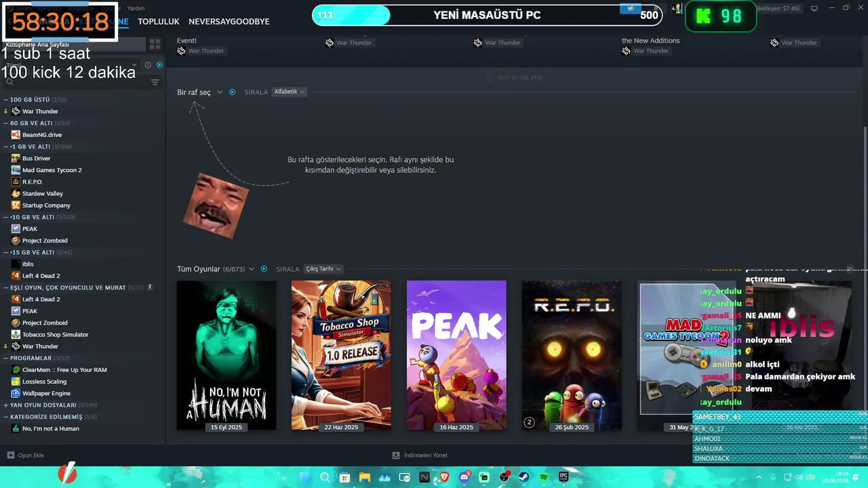The image size is (868, 488).
Task: Open War Thunder under 100 GB ÜSTÜ
Action: [40, 111]
